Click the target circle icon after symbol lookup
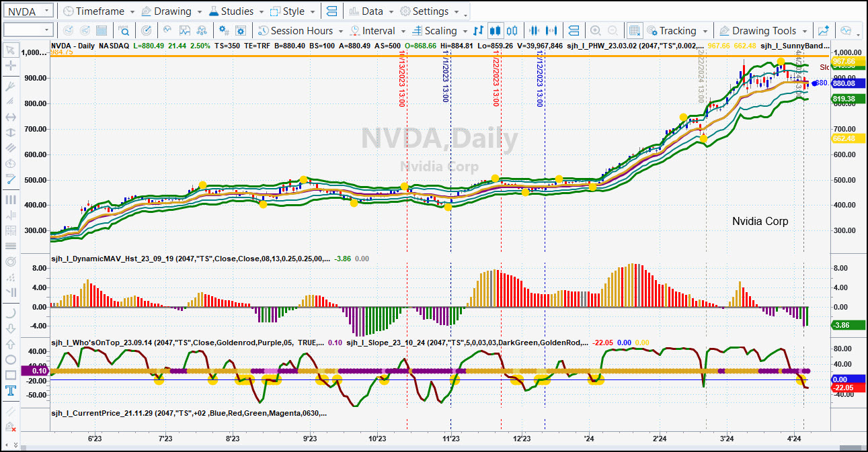868x452 pixels. coord(147,31)
